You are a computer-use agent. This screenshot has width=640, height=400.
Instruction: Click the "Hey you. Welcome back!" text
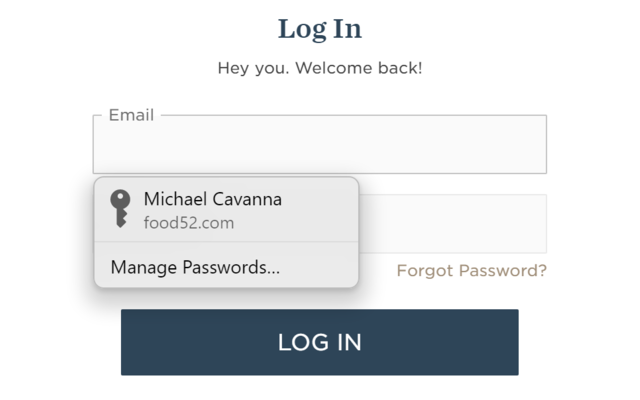tap(320, 68)
